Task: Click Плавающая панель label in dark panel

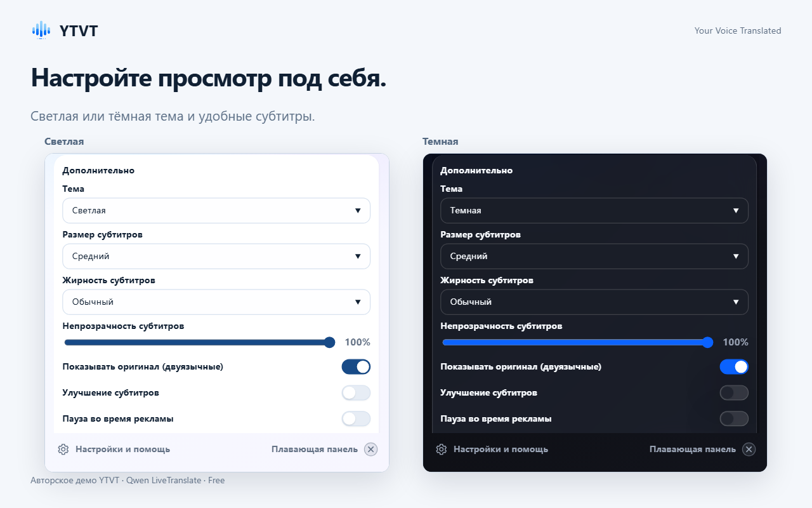Action: point(693,449)
